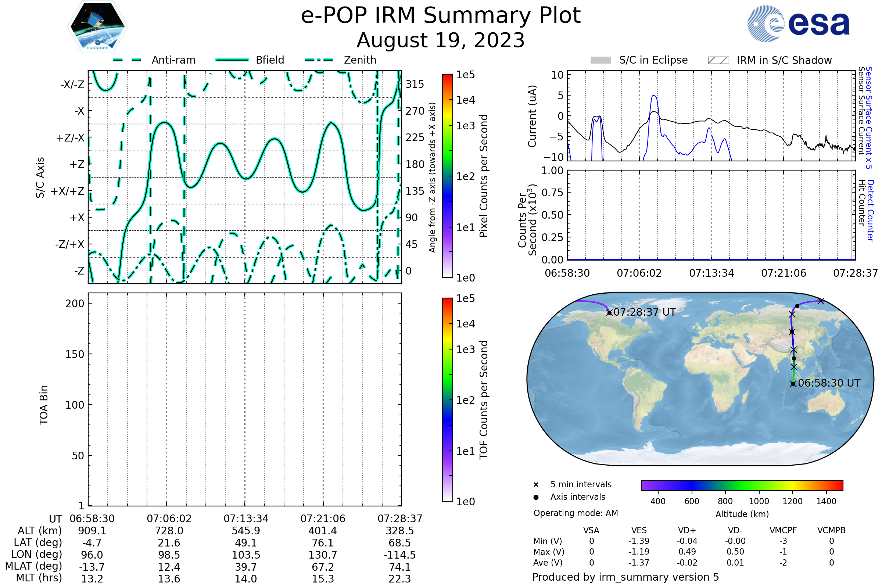The width and height of the screenshot is (882, 588).
Task: Click the Operating mode: AM label
Action: (576, 513)
